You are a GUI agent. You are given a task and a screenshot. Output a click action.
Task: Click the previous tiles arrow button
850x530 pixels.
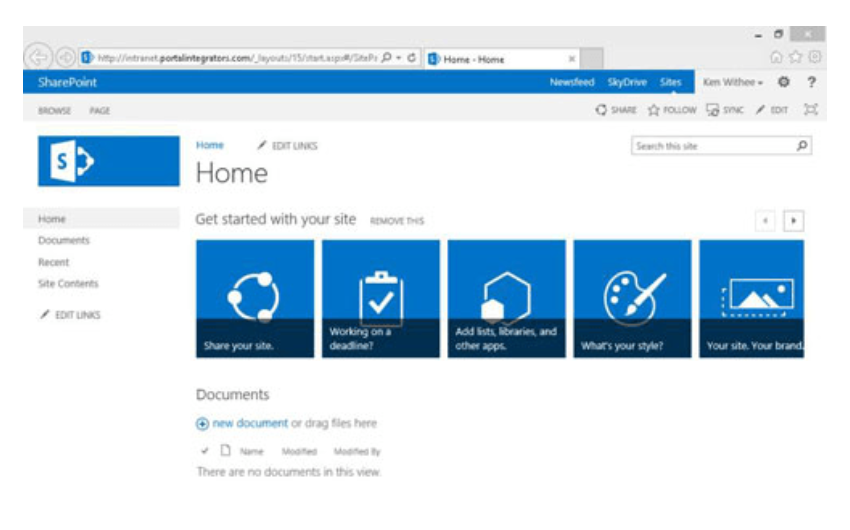[x=765, y=221]
